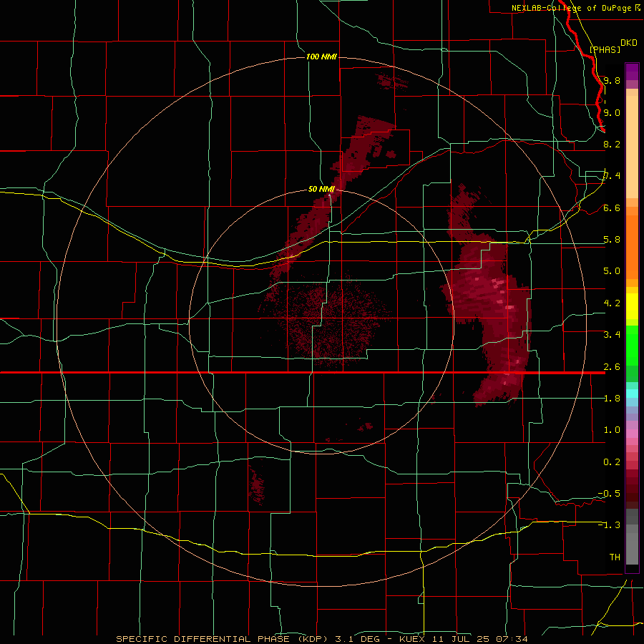Click the 8.2 legend value
The height and width of the screenshot is (644, 644).
(x=612, y=144)
